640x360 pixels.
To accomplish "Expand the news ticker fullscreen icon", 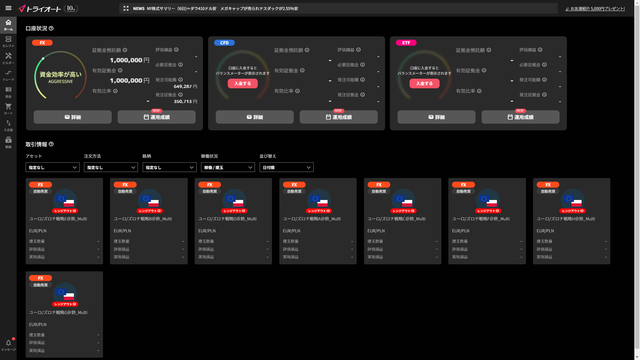I will click(x=126, y=8).
